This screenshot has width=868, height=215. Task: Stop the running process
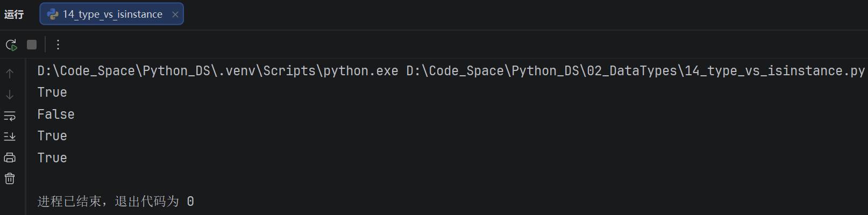32,45
